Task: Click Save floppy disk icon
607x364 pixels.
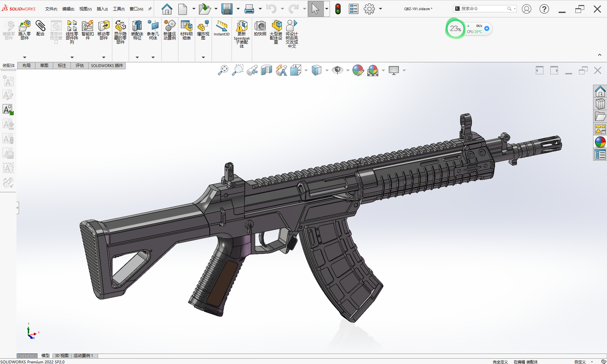Action: [227, 9]
